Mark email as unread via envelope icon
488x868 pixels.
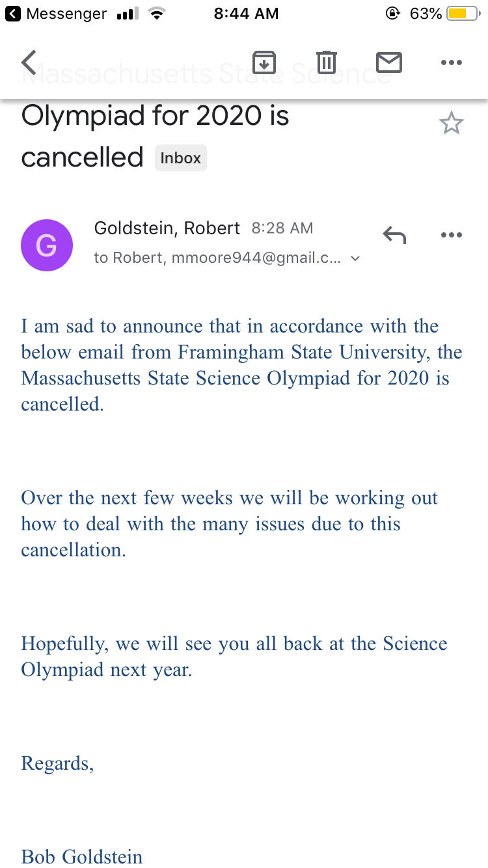click(x=388, y=62)
